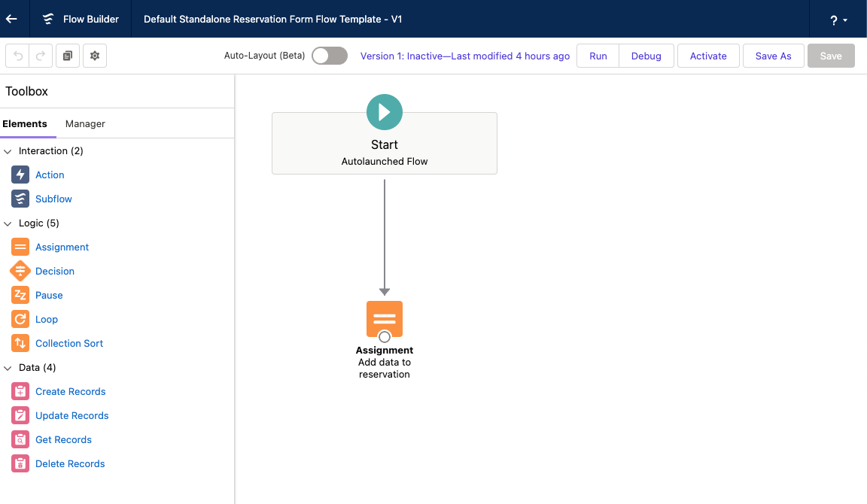867x504 pixels.
Task: Click the back arrow in header
Action: tap(11, 19)
